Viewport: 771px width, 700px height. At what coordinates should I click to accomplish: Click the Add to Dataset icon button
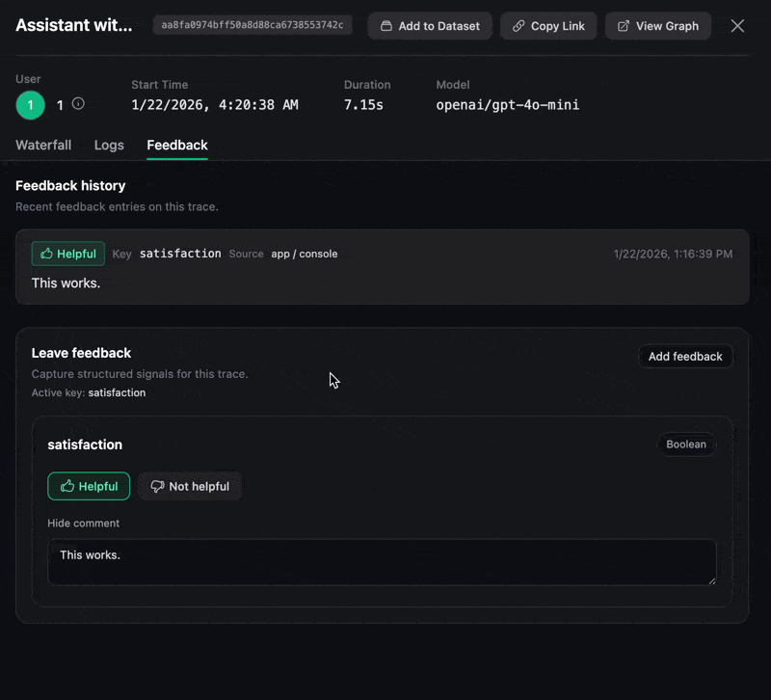[x=430, y=26]
